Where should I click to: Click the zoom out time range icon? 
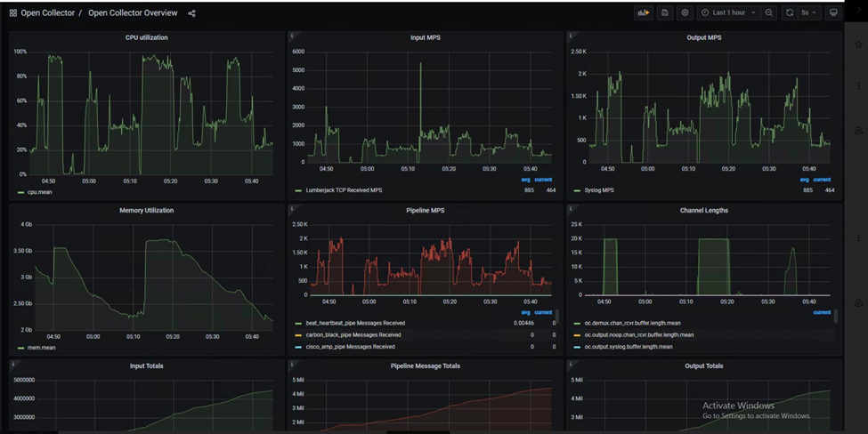pos(769,13)
